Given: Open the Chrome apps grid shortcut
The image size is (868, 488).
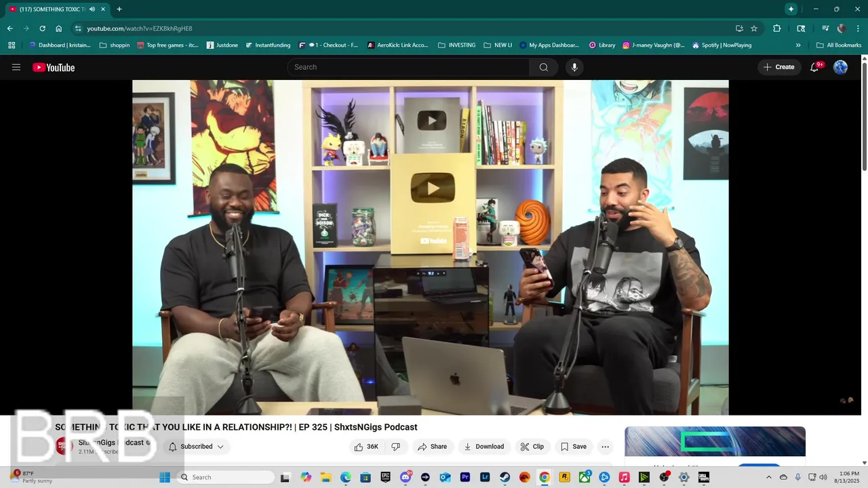Looking at the screenshot, I should [x=12, y=45].
